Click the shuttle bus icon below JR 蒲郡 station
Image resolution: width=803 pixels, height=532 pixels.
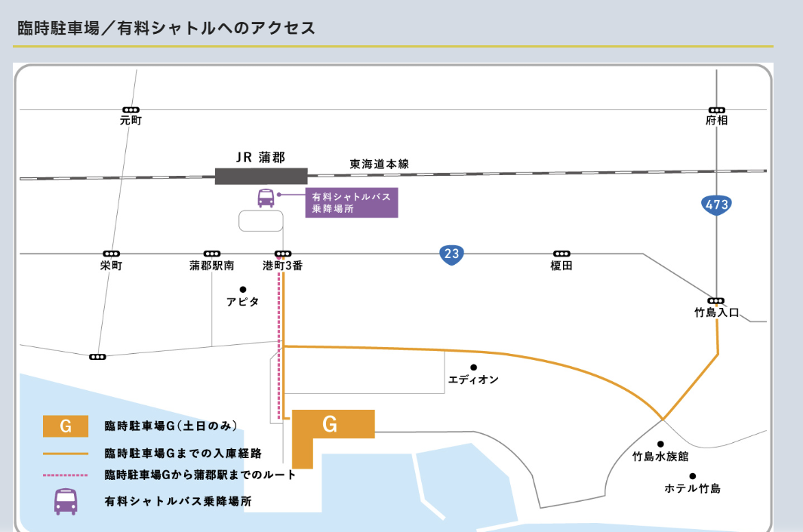[266, 198]
